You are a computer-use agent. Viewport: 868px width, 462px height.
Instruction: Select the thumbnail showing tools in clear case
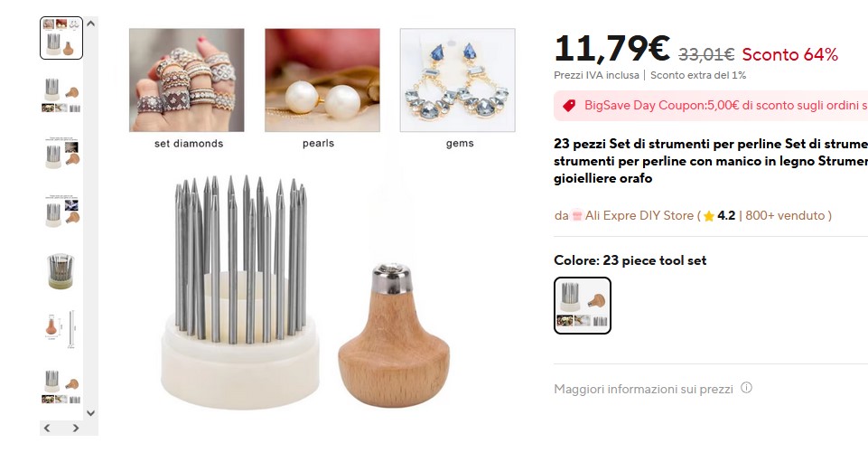[x=61, y=271]
